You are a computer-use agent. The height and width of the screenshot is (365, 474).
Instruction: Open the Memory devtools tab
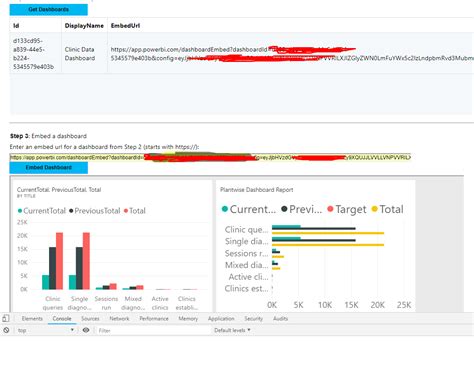[188, 319]
